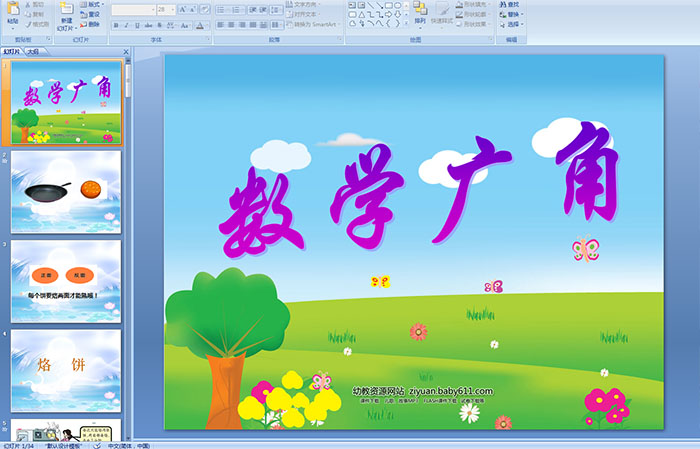Select the oval shape
Screen dimensions: 700x449
pos(397,5)
